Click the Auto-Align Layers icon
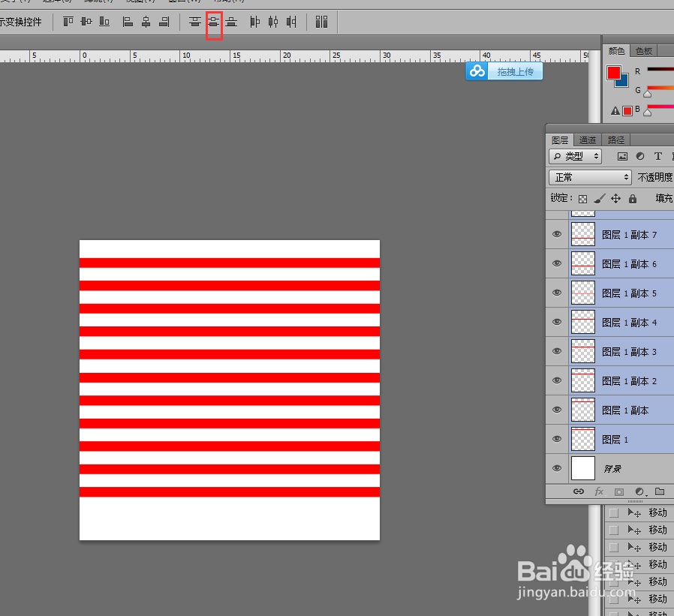Image resolution: width=674 pixels, height=616 pixels. point(321,22)
